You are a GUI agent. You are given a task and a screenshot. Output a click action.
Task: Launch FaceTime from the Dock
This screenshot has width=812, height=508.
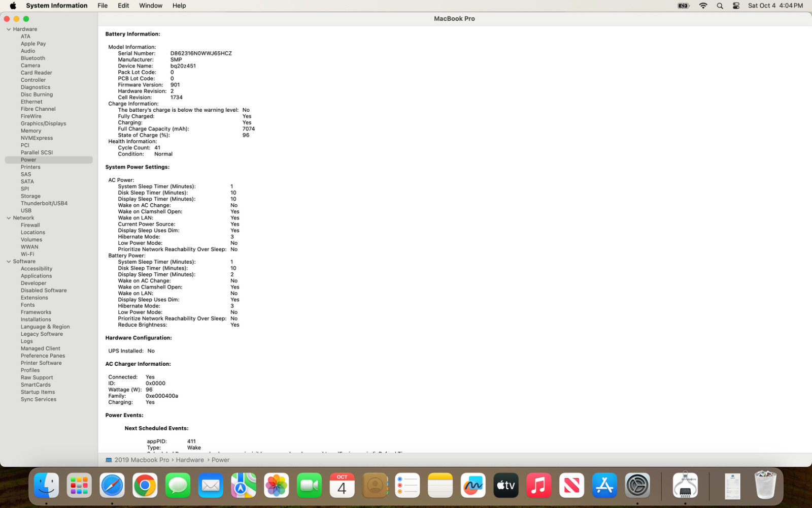(x=309, y=485)
